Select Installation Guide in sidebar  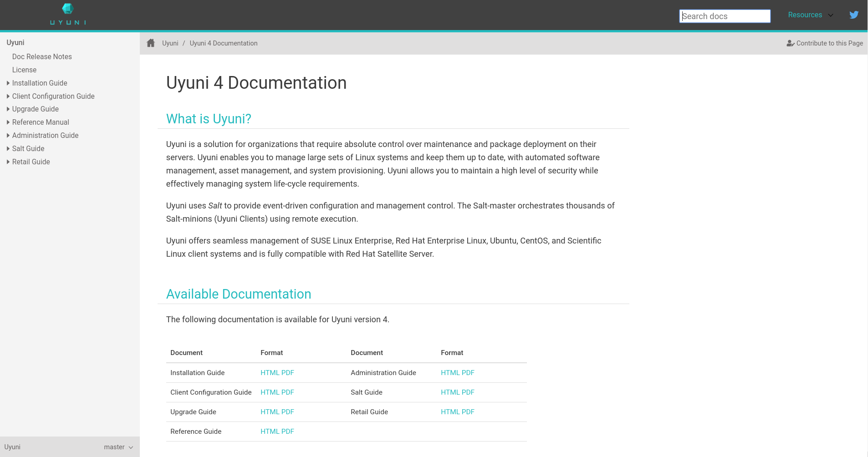click(40, 83)
